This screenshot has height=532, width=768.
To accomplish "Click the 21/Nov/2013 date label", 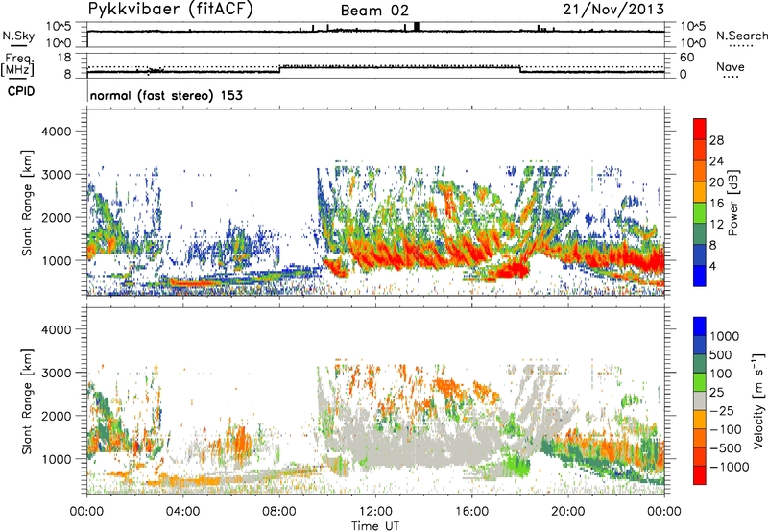I will 613,9.
